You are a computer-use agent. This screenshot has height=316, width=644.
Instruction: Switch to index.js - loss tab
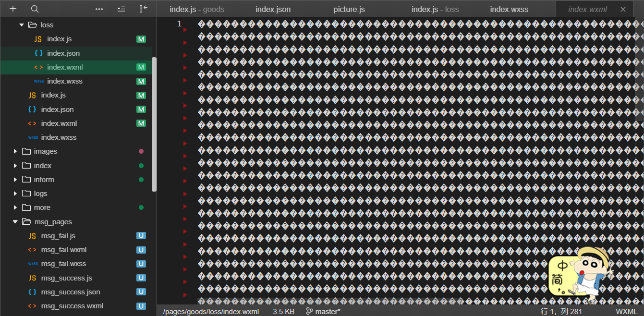(x=435, y=9)
